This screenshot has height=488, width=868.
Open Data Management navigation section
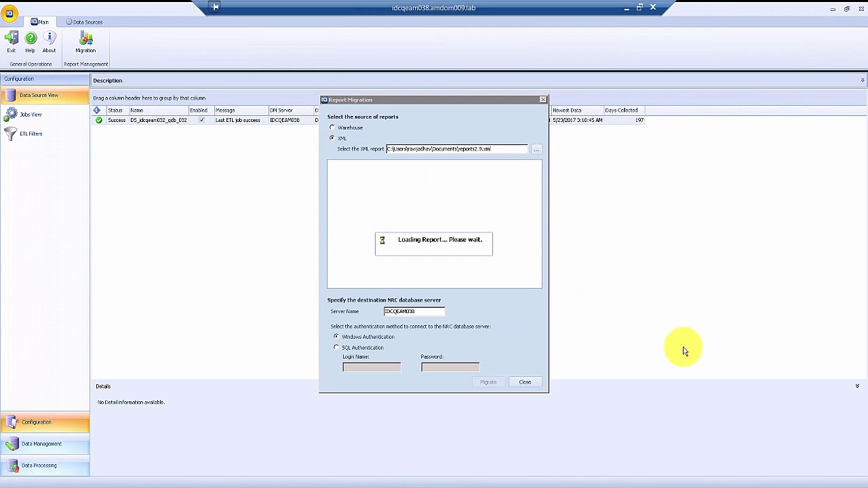click(x=45, y=444)
